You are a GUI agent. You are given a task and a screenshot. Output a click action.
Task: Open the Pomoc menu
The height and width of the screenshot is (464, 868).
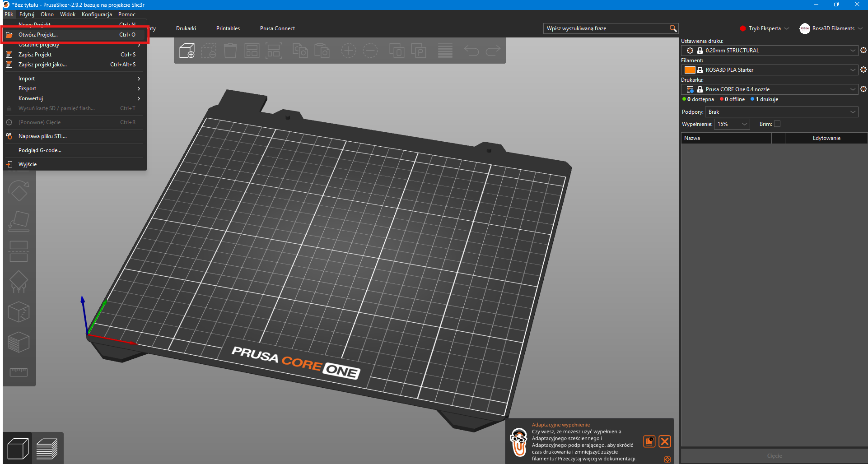[x=127, y=14]
